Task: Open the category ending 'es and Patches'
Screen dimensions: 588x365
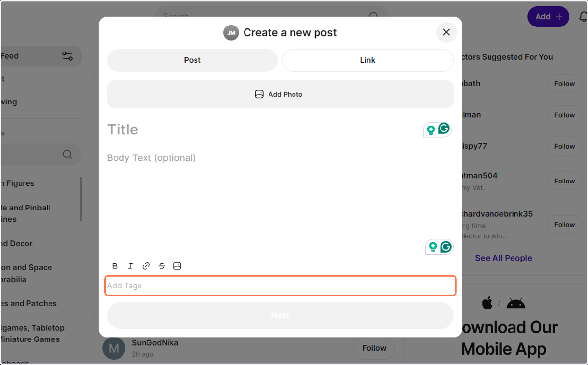Action: click(29, 304)
